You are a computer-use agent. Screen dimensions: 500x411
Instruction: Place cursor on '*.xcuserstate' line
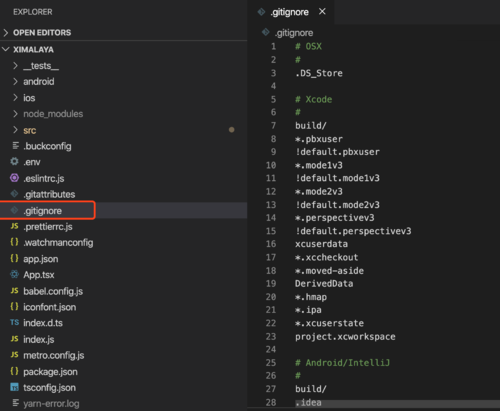click(329, 323)
